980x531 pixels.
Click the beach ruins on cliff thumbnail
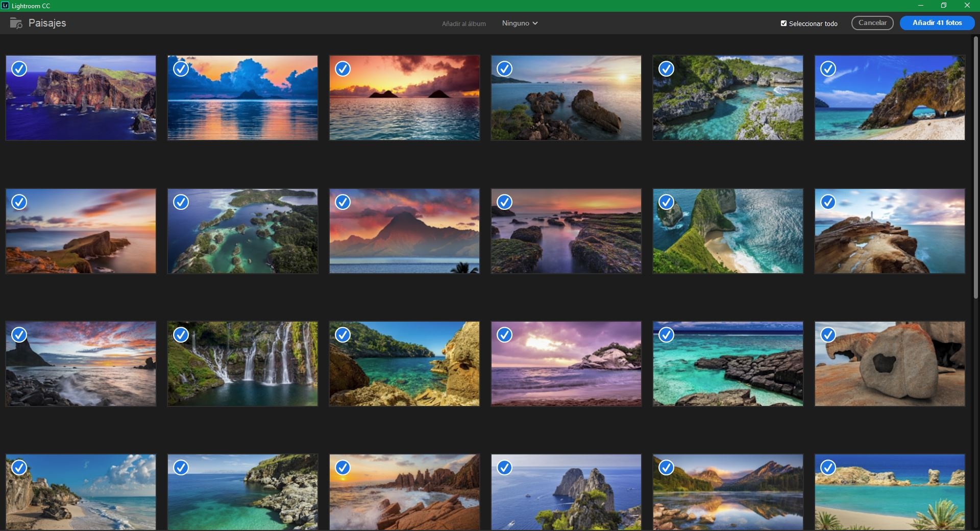(81, 493)
